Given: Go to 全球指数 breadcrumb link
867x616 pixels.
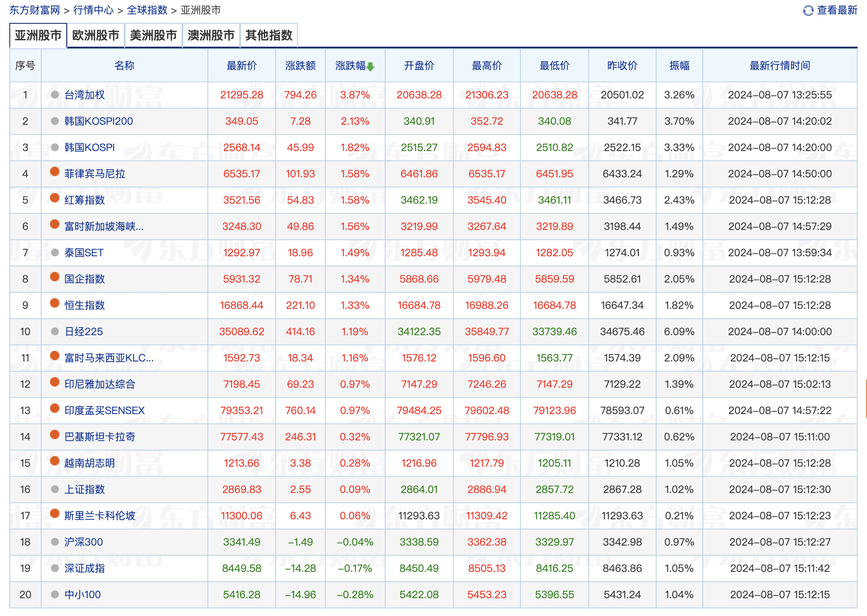Looking at the screenshot, I should click(x=147, y=10).
